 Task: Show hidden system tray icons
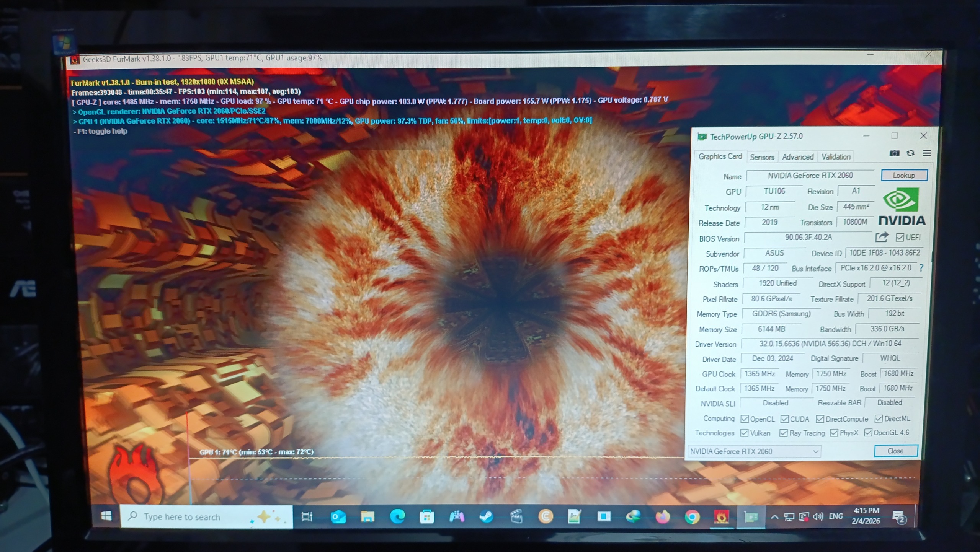pyautogui.click(x=774, y=517)
